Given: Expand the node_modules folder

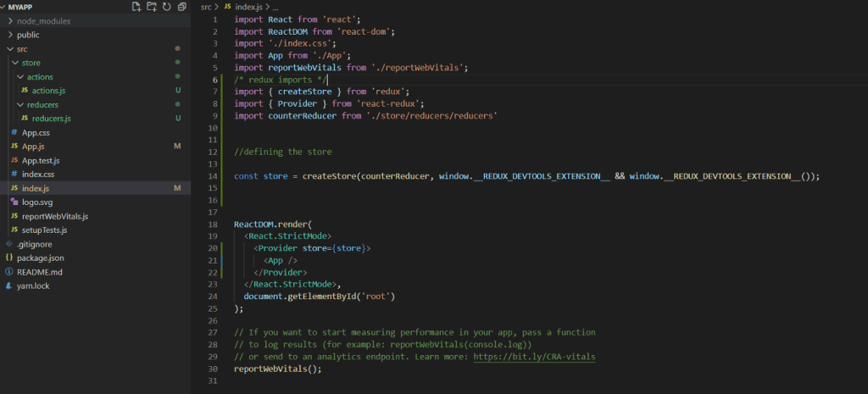Looking at the screenshot, I should [9, 21].
